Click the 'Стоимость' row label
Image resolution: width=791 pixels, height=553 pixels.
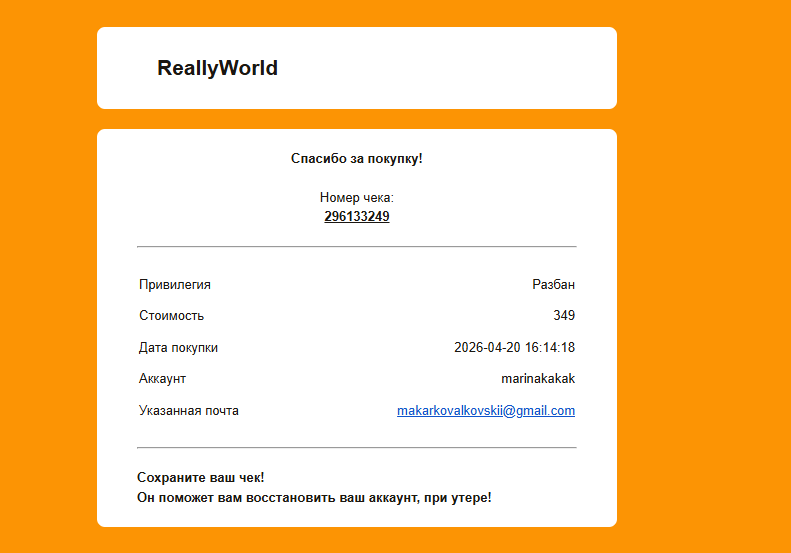(171, 316)
